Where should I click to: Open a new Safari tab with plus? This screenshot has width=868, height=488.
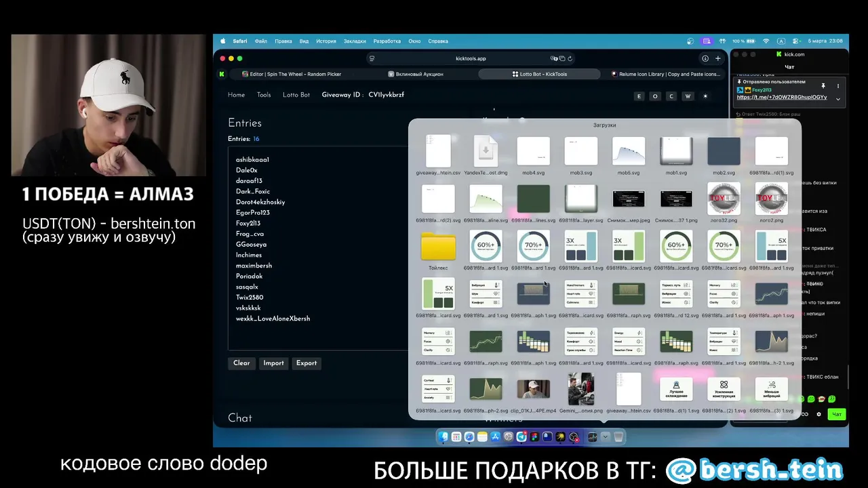click(718, 58)
